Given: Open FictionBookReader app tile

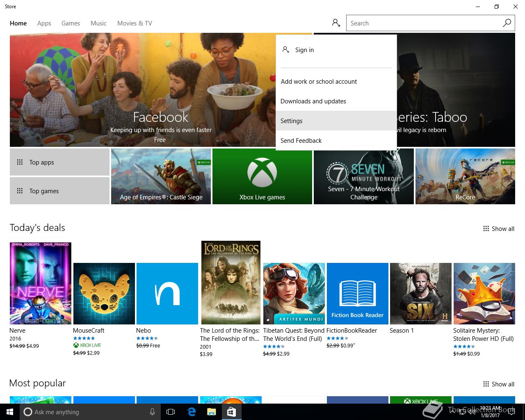Looking at the screenshot, I should click(x=357, y=294).
